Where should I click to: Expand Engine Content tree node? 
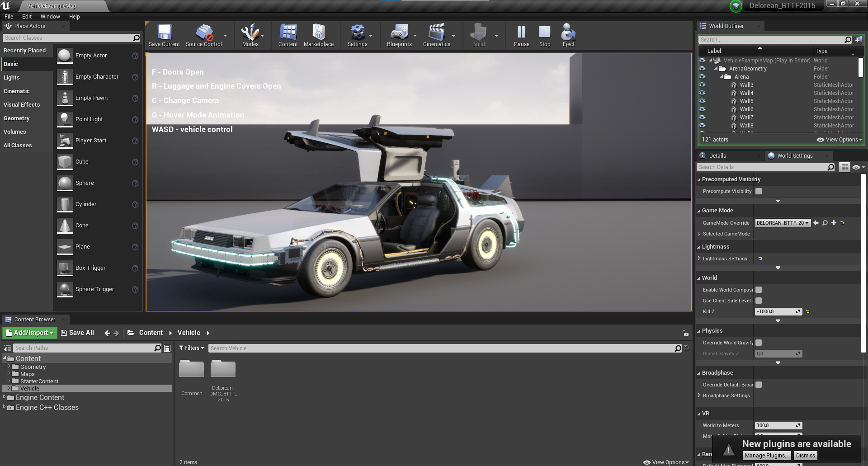(5, 397)
